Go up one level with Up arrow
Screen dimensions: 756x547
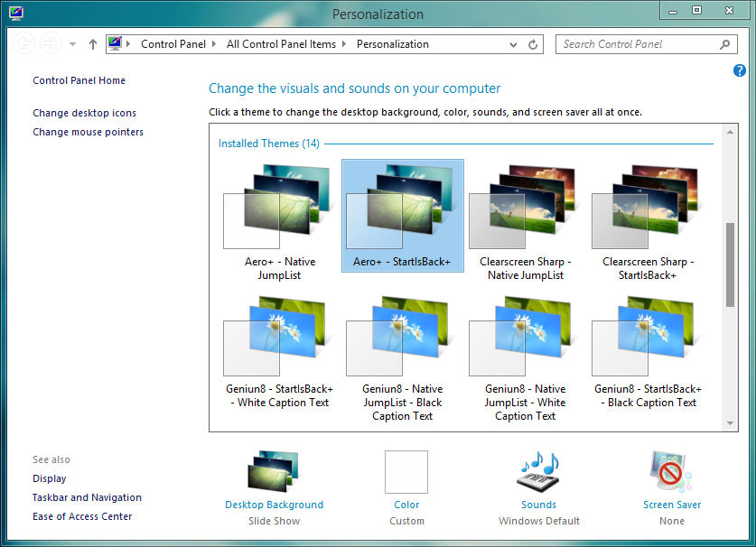pyautogui.click(x=93, y=44)
